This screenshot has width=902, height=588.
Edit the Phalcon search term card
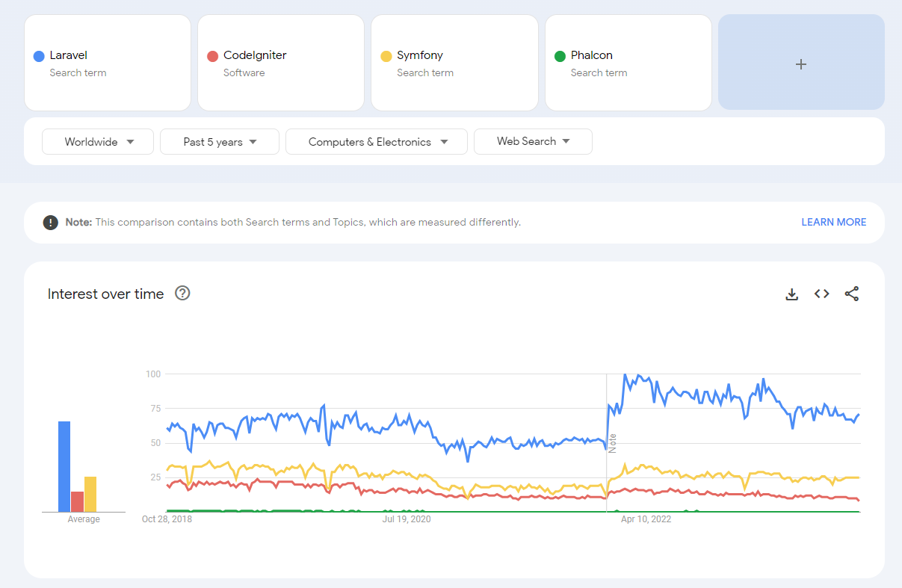pos(628,63)
